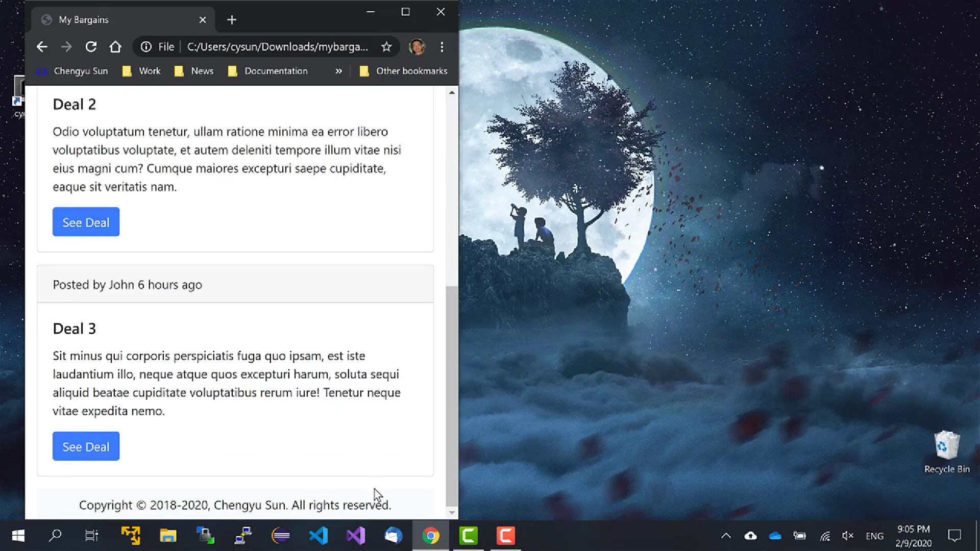
Task: Reload the My Bargains page
Action: tap(91, 47)
